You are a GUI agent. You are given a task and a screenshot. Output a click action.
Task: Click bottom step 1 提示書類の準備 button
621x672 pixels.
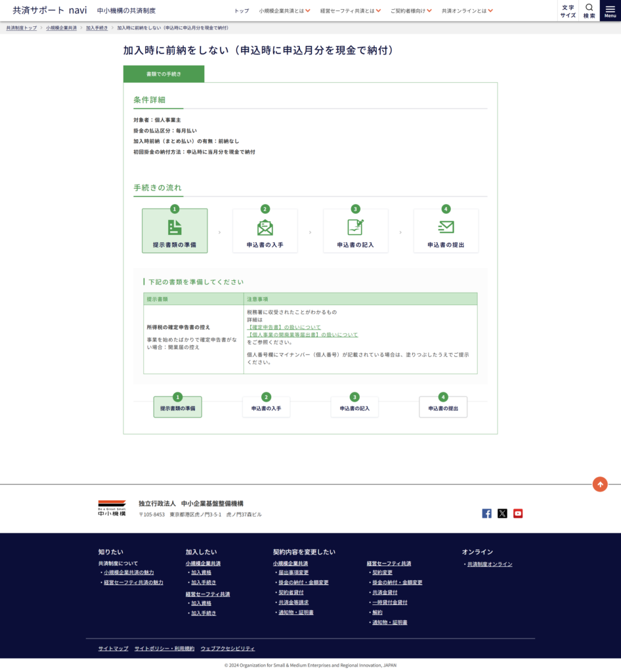177,407
